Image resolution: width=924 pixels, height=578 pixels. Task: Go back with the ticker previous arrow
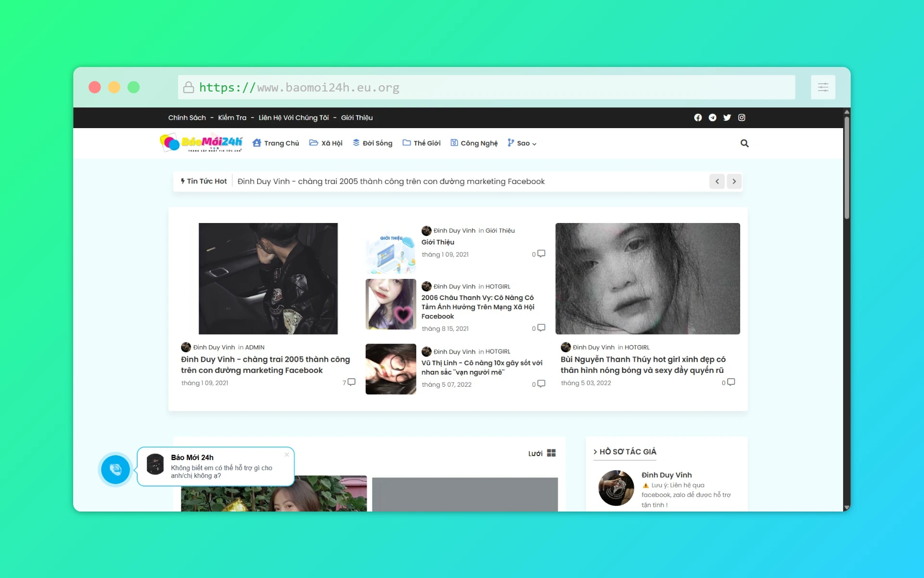tap(717, 182)
